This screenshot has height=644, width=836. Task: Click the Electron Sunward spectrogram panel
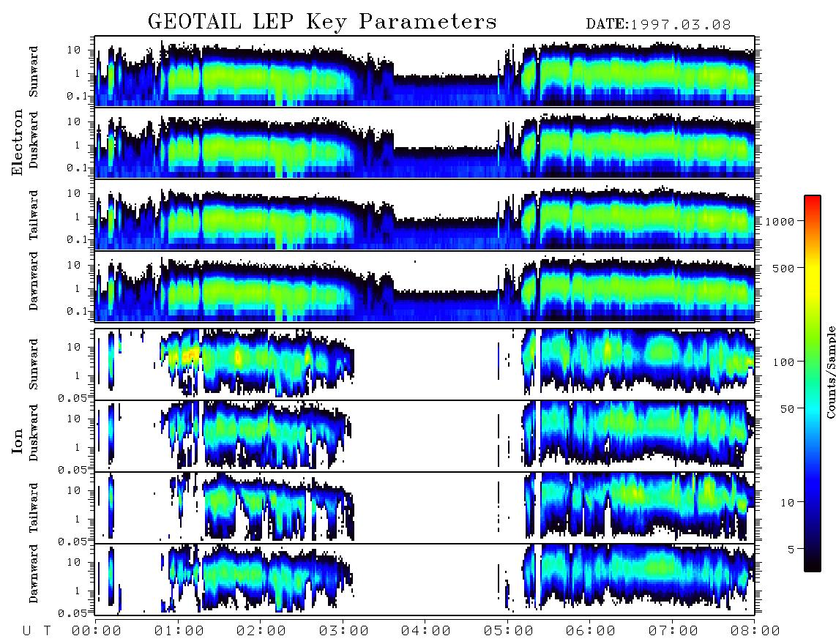425,72
